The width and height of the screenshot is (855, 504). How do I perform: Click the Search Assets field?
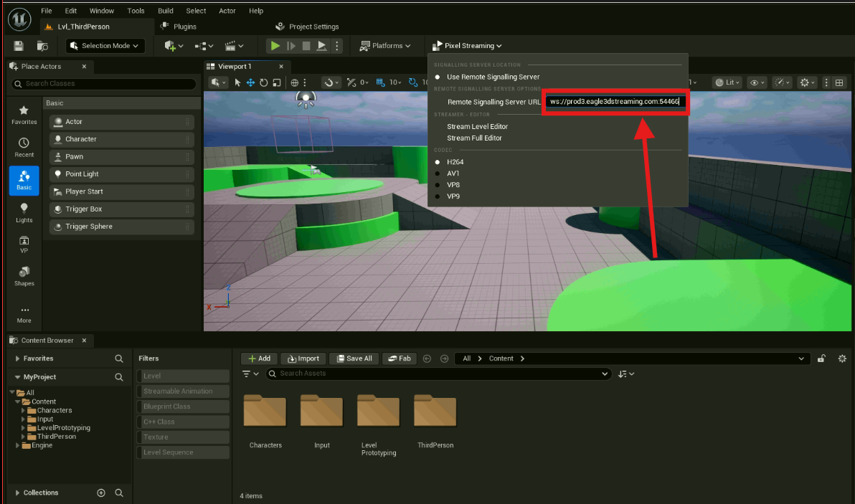click(x=438, y=374)
